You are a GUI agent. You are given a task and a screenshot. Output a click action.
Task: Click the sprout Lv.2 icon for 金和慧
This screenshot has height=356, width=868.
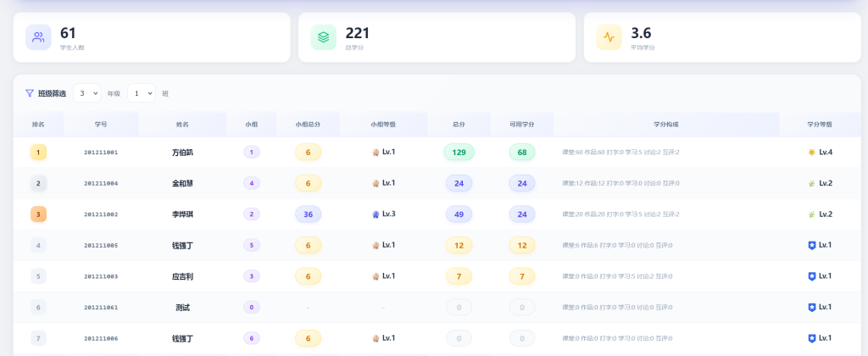click(x=811, y=183)
